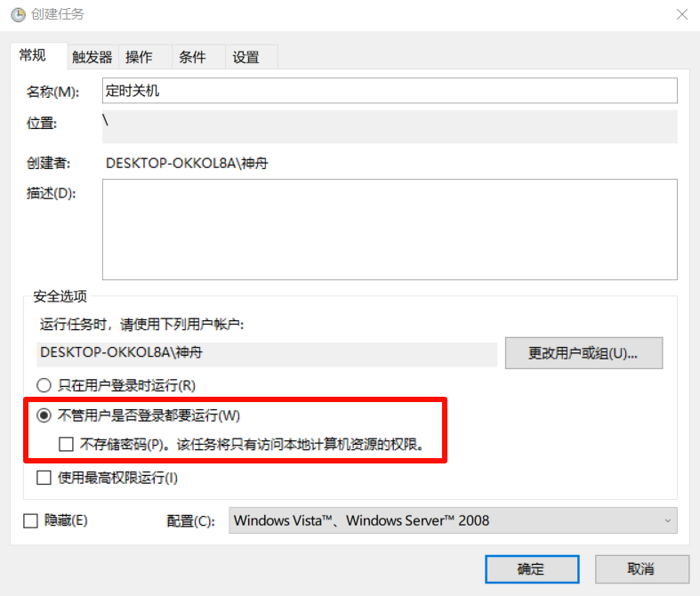Close the 创建任务 dialog
The height and width of the screenshot is (596, 700).
tap(681, 14)
